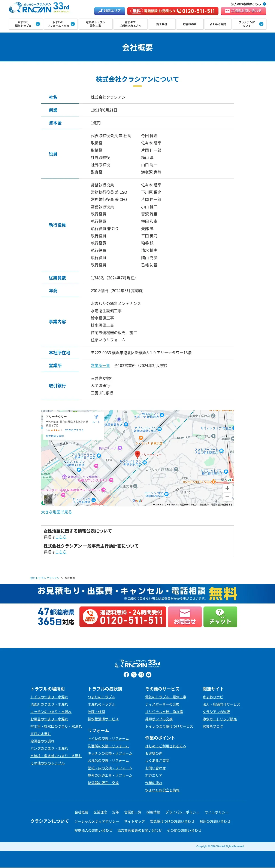Open the プライバシーポリシー footer link
Viewport: 275px width, 868px height.
pos(182,812)
